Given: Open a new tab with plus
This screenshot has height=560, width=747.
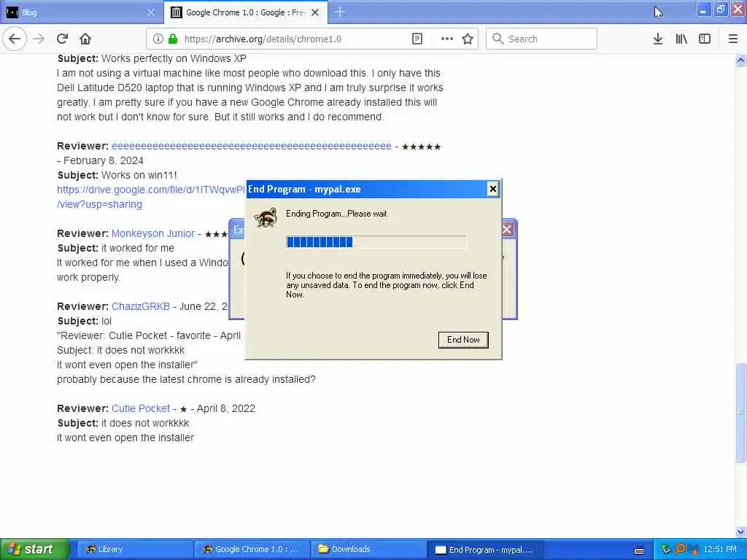Looking at the screenshot, I should coord(340,12).
